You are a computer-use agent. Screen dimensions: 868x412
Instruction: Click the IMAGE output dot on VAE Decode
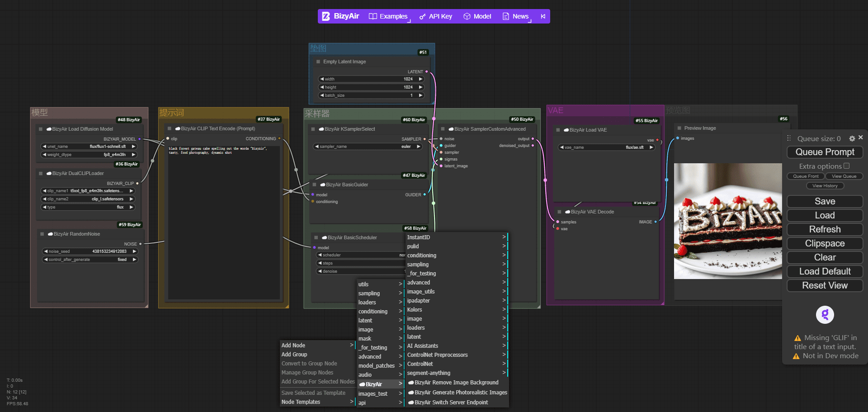[x=656, y=222]
